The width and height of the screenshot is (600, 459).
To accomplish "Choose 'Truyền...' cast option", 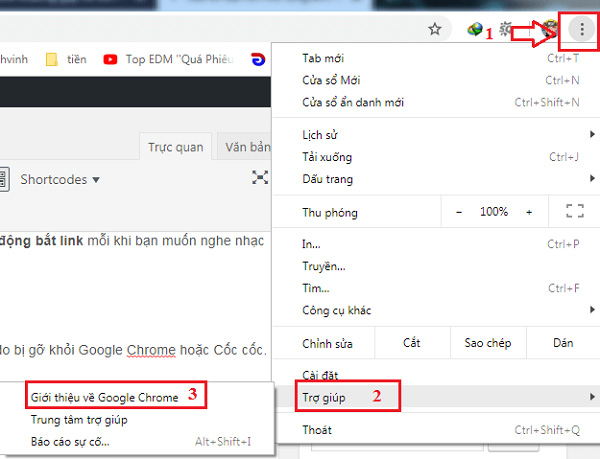I will pyautogui.click(x=434, y=266).
